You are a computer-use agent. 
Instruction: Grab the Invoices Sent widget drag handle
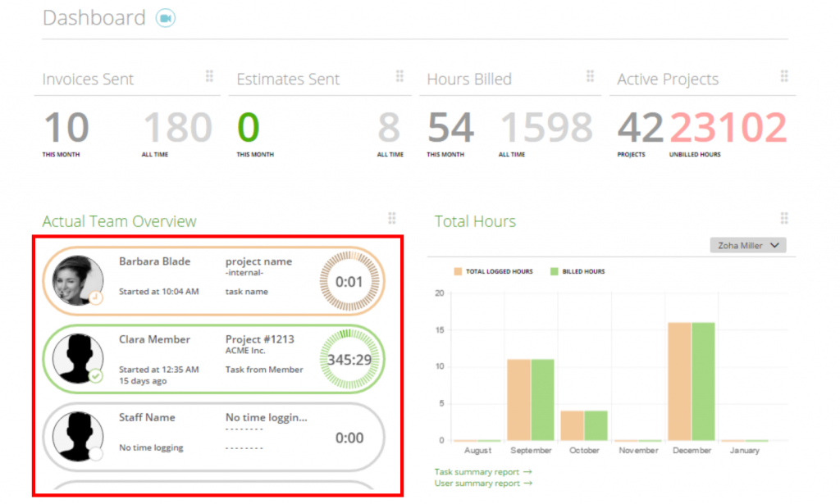click(209, 76)
